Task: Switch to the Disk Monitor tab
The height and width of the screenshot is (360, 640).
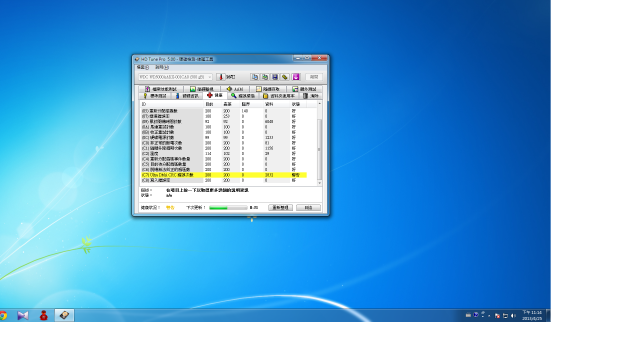Action: (202, 89)
